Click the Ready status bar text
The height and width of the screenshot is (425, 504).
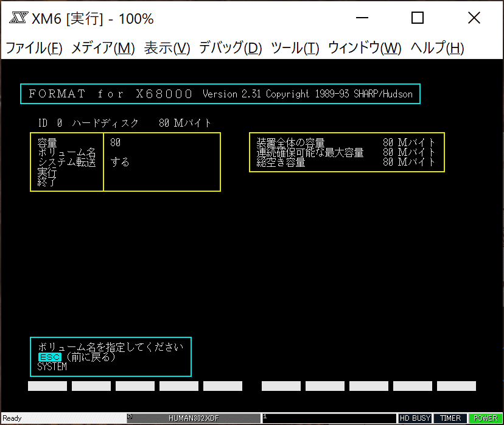coord(12,418)
